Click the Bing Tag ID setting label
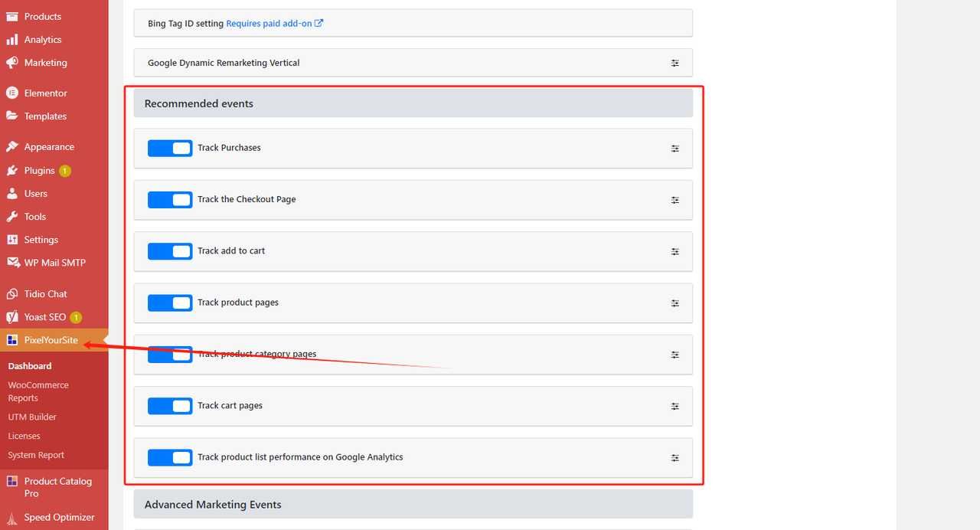Viewport: 980px width, 530px height. point(185,23)
